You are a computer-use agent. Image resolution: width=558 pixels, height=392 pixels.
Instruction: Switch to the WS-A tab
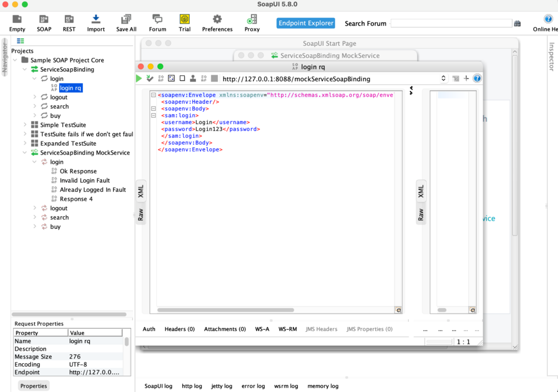pyautogui.click(x=262, y=329)
